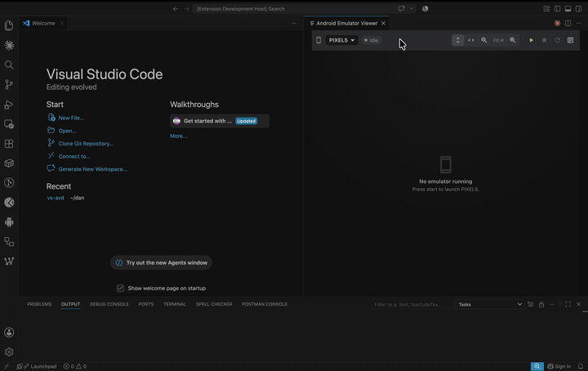Open the PIXEL5 device dropdown
The image size is (588, 371).
[341, 40]
